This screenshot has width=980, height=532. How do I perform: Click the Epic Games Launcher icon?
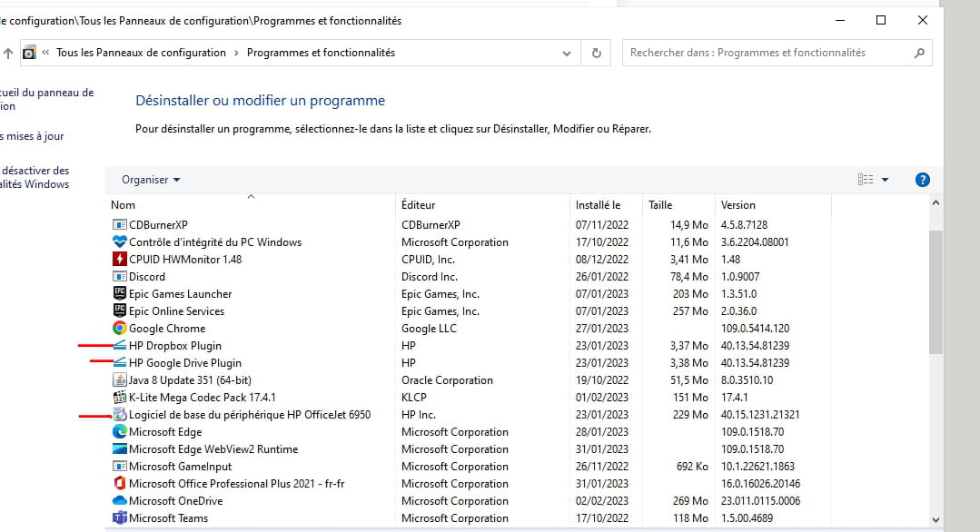119,293
